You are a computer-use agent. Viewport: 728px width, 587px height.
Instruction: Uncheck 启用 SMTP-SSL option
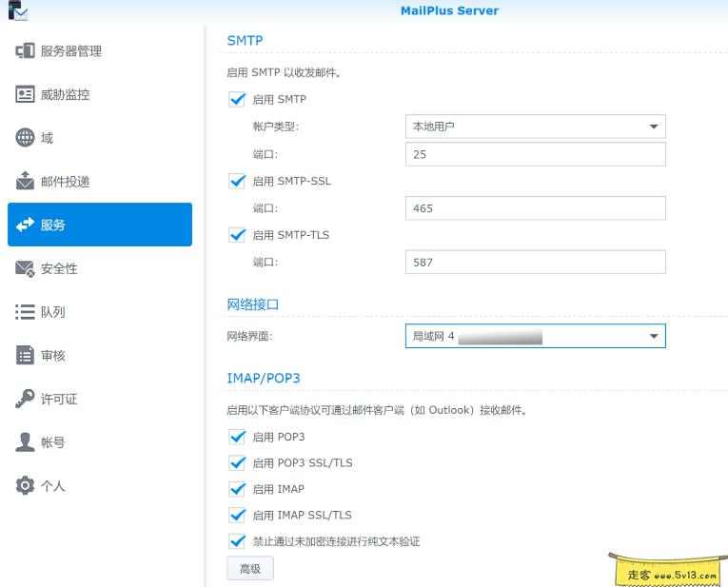tap(237, 181)
